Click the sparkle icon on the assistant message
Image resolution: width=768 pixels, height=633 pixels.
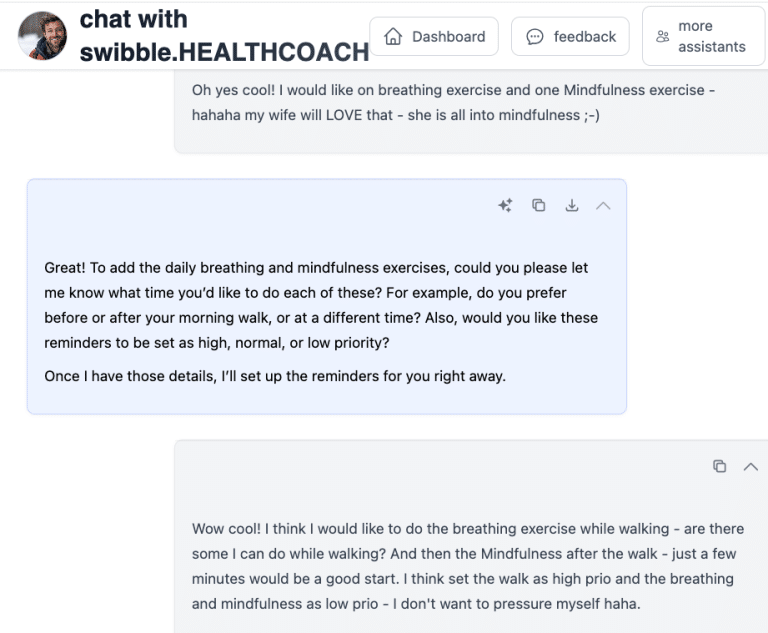click(505, 205)
